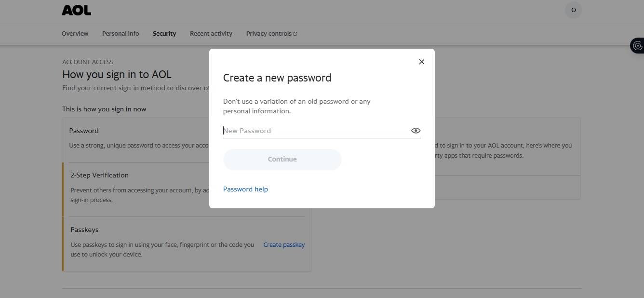Switch to the Overview tab
The height and width of the screenshot is (298, 644).
[x=75, y=33]
